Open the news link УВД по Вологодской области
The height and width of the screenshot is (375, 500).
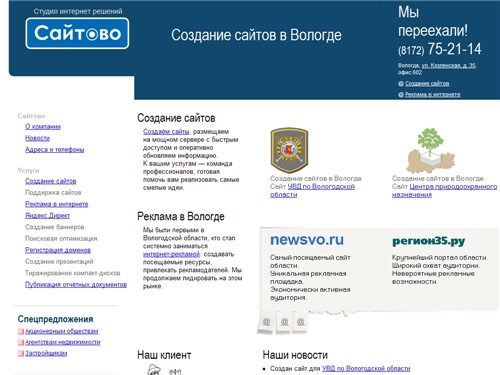(x=366, y=369)
